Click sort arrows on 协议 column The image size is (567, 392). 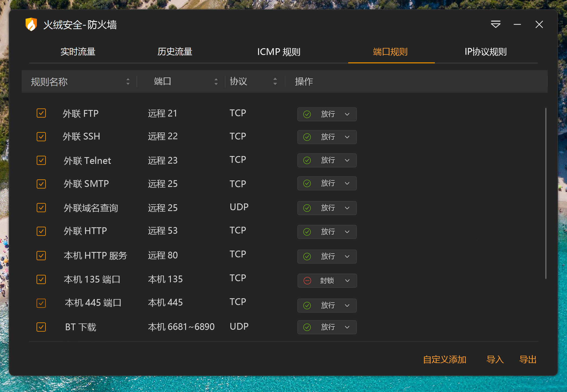click(275, 82)
